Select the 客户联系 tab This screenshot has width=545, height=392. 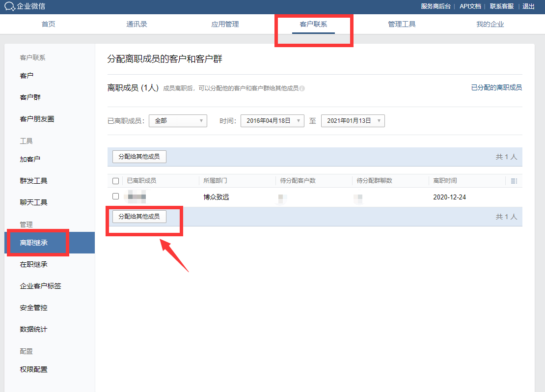[x=313, y=24]
